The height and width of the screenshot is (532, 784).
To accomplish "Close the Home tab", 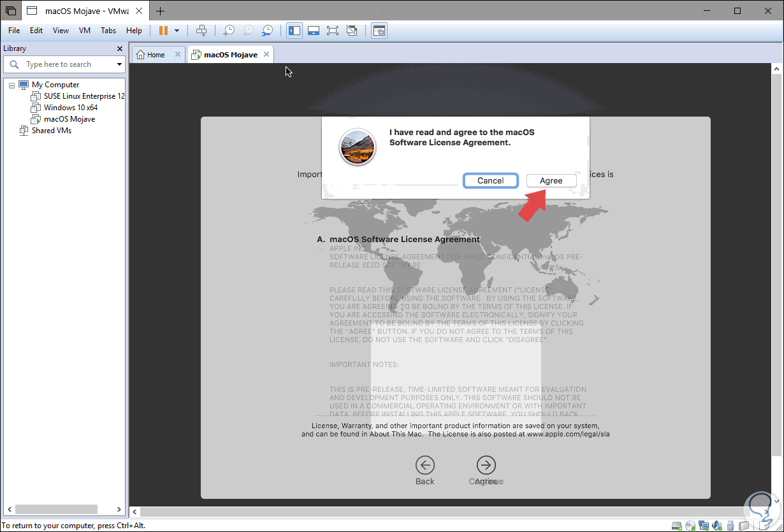I will tap(178, 55).
